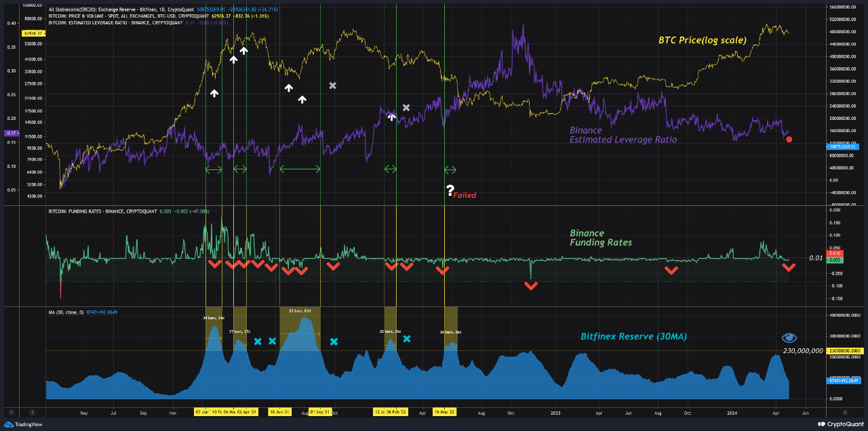
Task: Click the 230,000,000 yellow level label
Action: pyautogui.click(x=844, y=350)
